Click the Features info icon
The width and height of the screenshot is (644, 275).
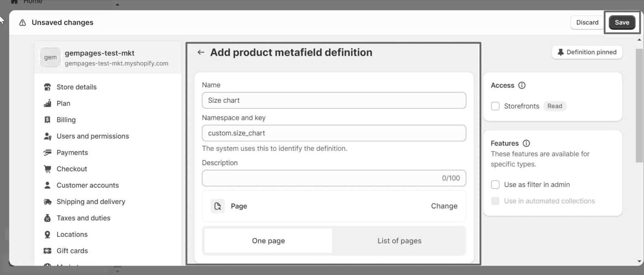pyautogui.click(x=526, y=143)
